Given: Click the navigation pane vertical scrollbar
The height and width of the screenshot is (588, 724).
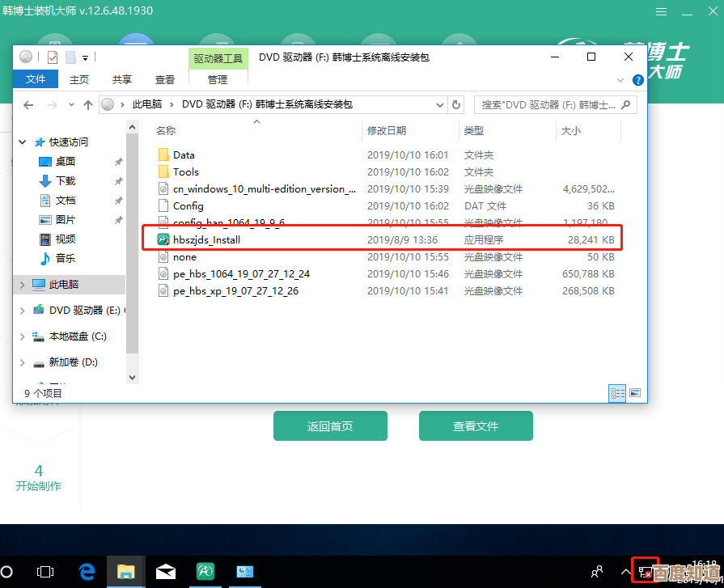Looking at the screenshot, I should (x=133, y=243).
